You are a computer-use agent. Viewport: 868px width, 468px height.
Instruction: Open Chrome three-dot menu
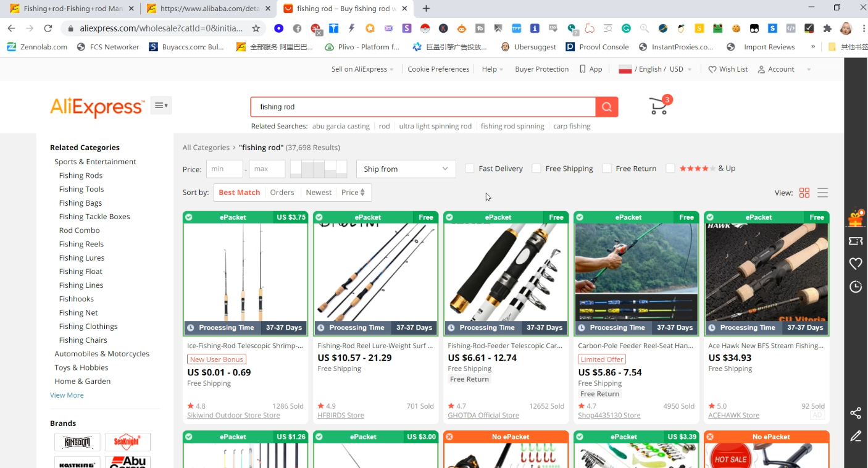[x=862, y=28]
